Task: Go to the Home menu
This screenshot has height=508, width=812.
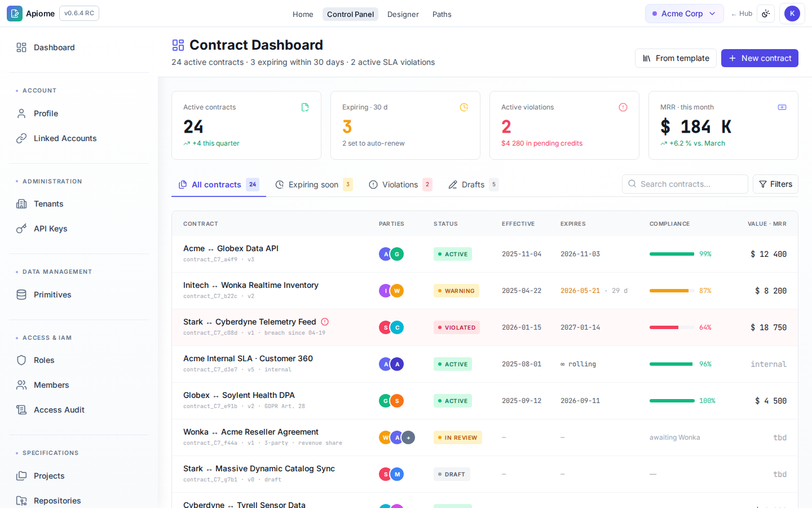Action: tap(303, 14)
